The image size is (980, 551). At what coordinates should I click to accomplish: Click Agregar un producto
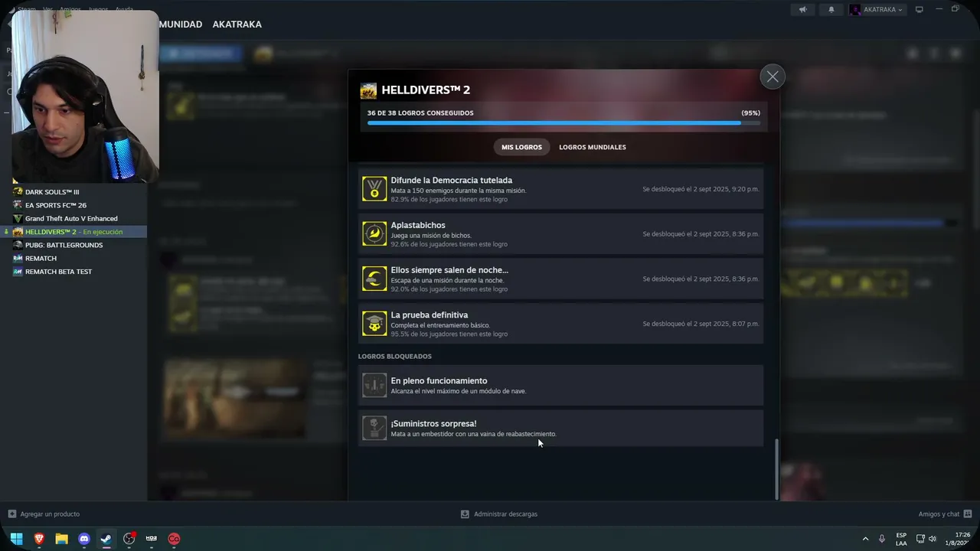coord(44,514)
